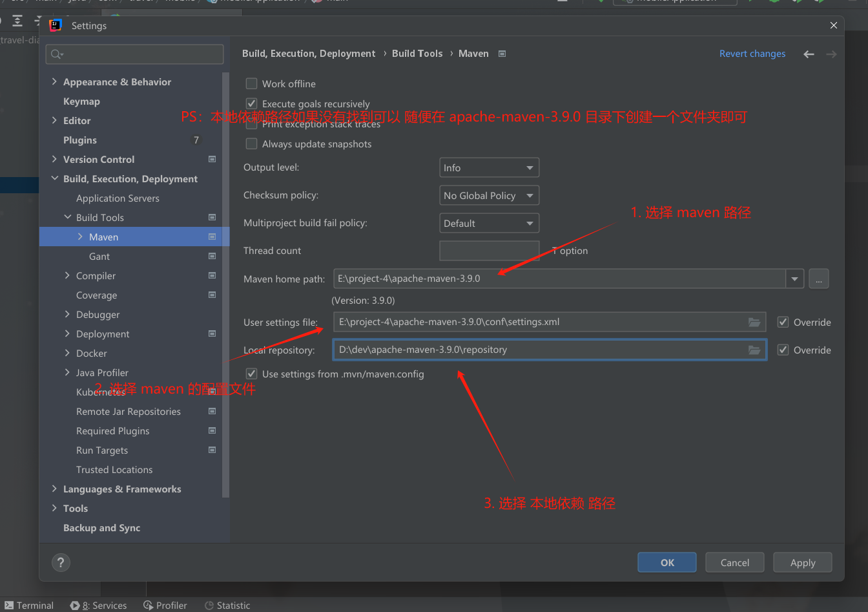Uncheck Use settings from .mvn/maven.config
The height and width of the screenshot is (612, 868).
point(252,374)
